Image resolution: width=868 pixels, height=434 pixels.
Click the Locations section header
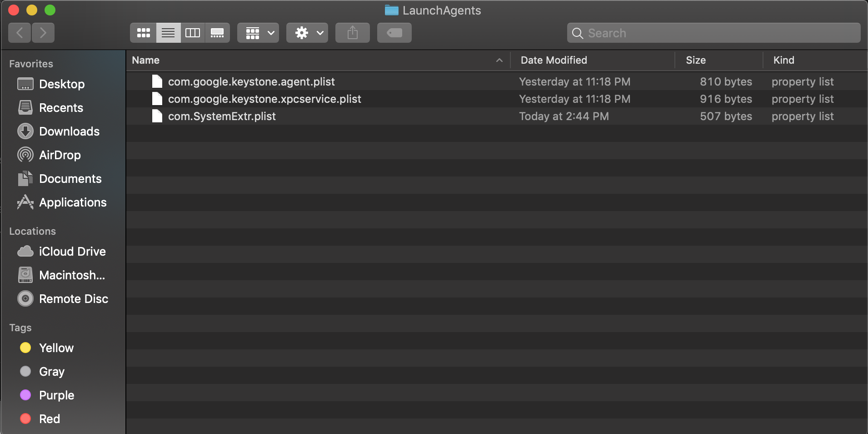coord(32,231)
